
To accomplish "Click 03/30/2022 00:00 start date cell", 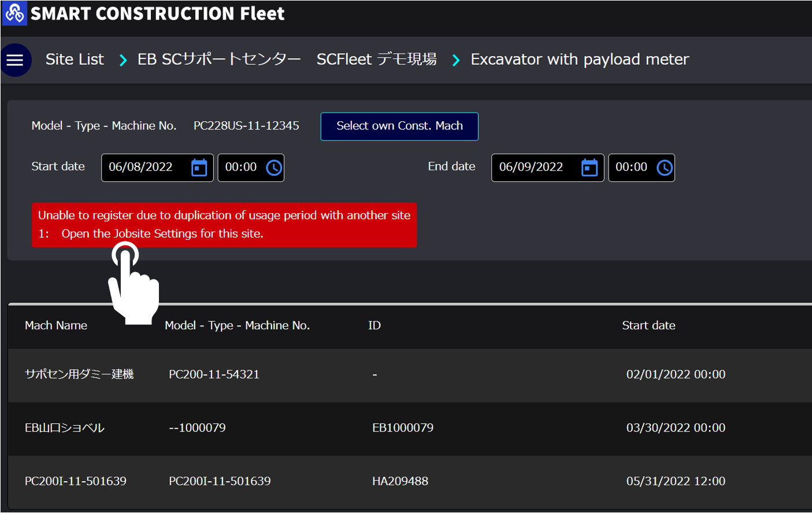I will (676, 428).
